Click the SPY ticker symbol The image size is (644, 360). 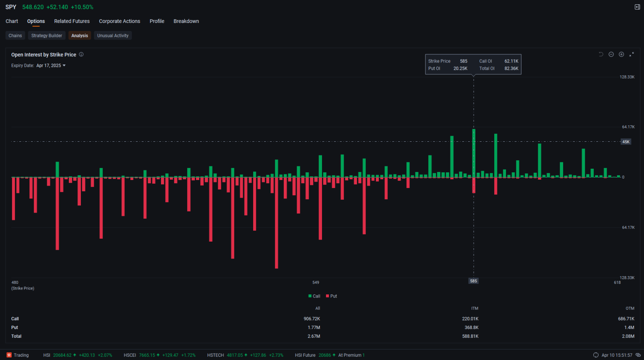point(11,7)
